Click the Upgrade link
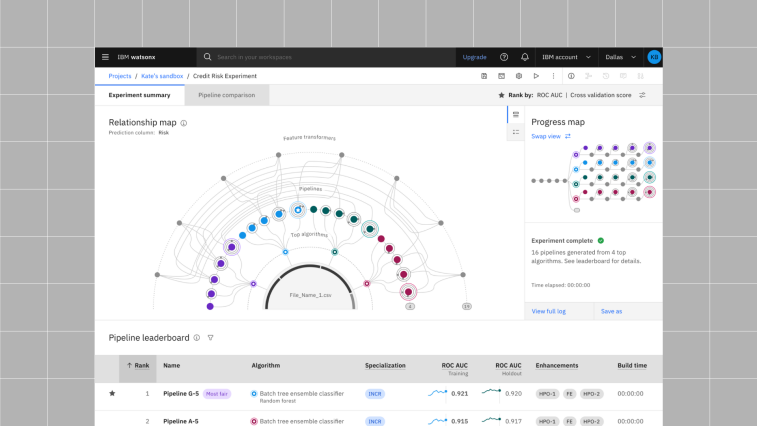757x426 pixels. click(475, 57)
